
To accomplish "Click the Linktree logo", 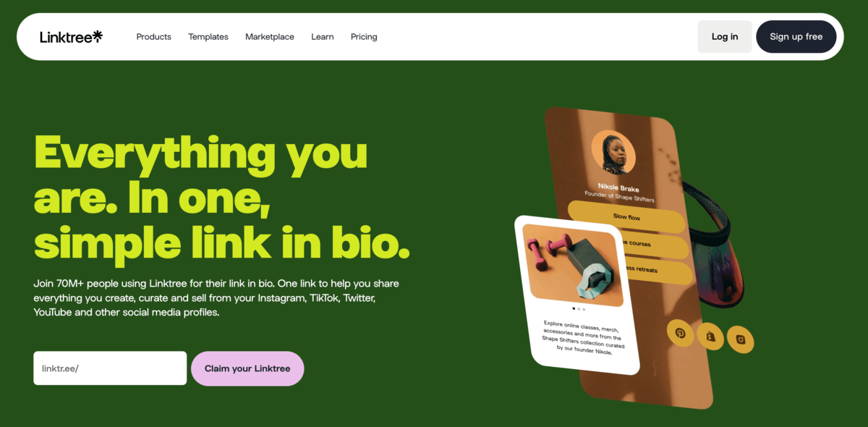I will click(71, 36).
